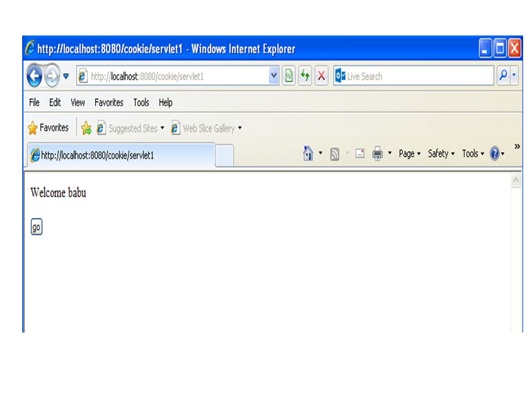Expand the Print options dropdown arrow

coord(390,153)
